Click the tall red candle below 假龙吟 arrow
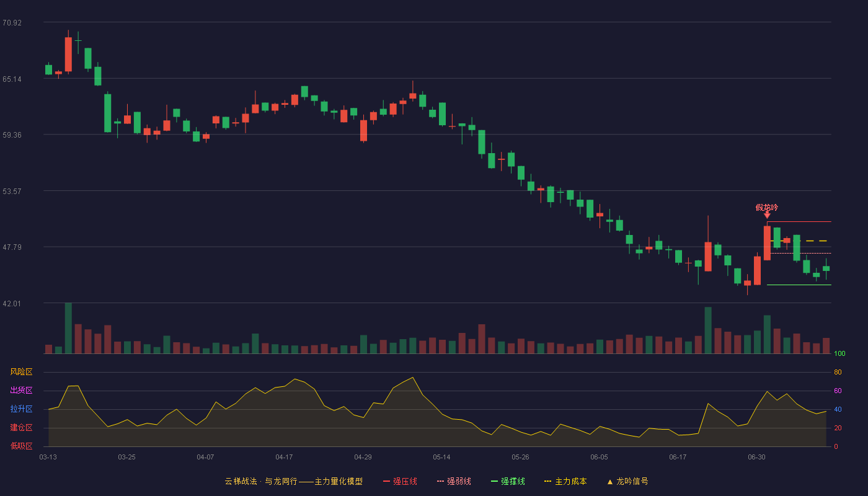The height and width of the screenshot is (496, 868). (x=767, y=243)
